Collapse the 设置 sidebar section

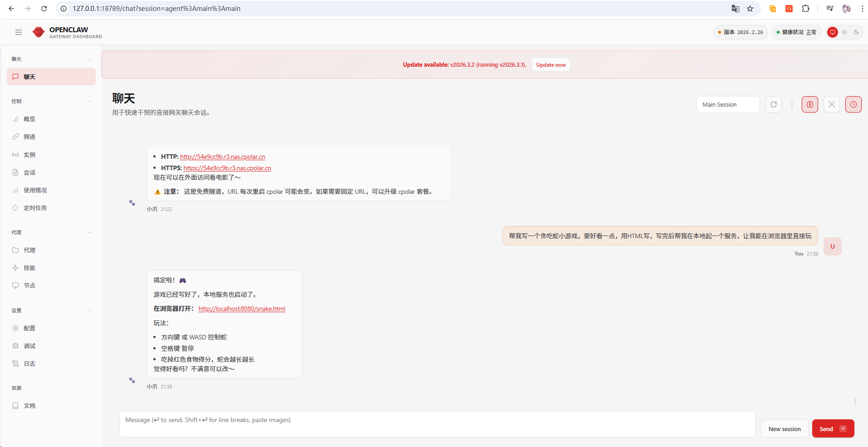[90, 310]
